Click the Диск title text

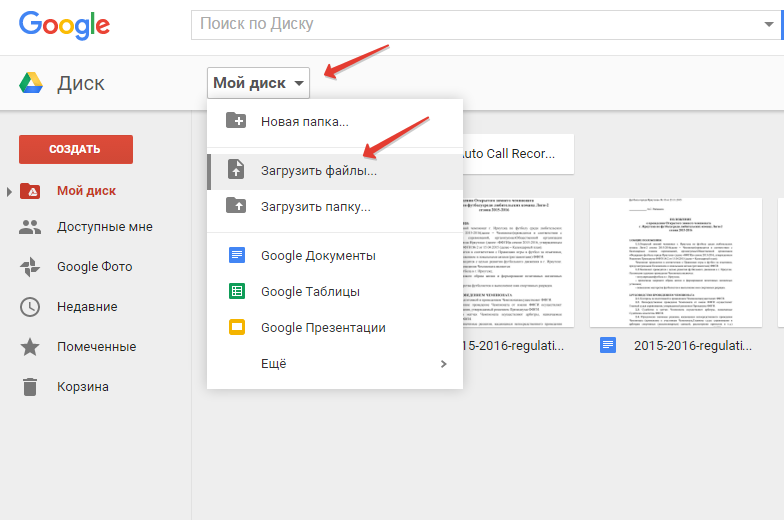click(x=80, y=84)
